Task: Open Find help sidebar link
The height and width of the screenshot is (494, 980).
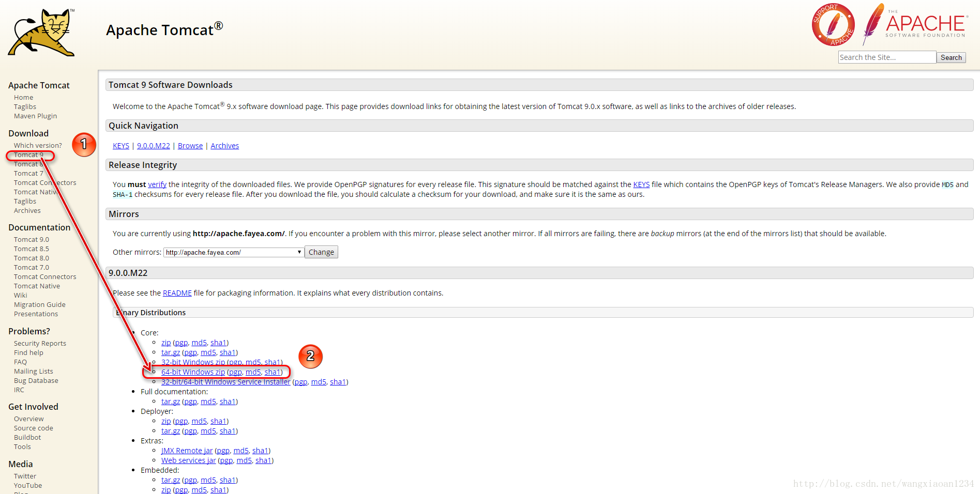Action: 28,352
